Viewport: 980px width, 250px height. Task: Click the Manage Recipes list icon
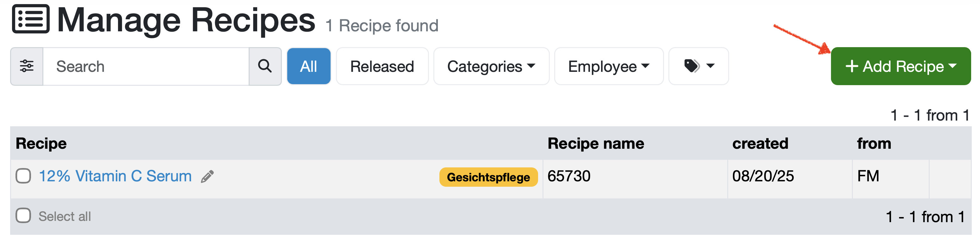pos(31,19)
